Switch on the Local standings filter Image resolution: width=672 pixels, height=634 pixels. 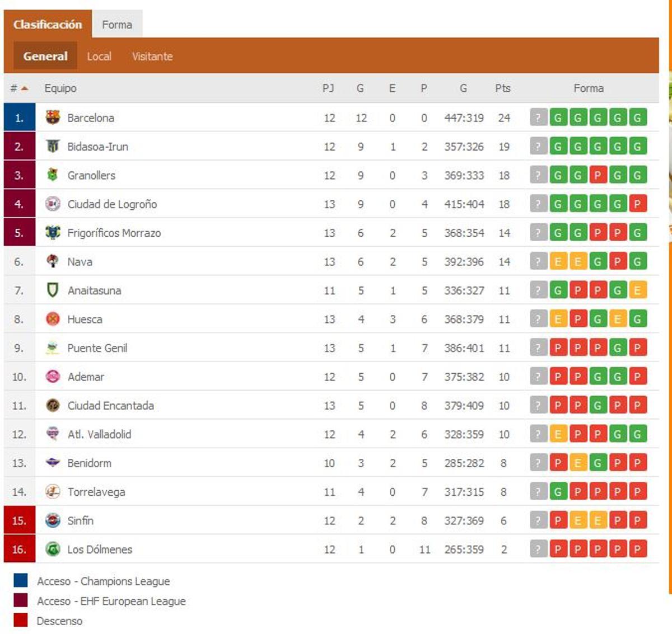click(99, 56)
